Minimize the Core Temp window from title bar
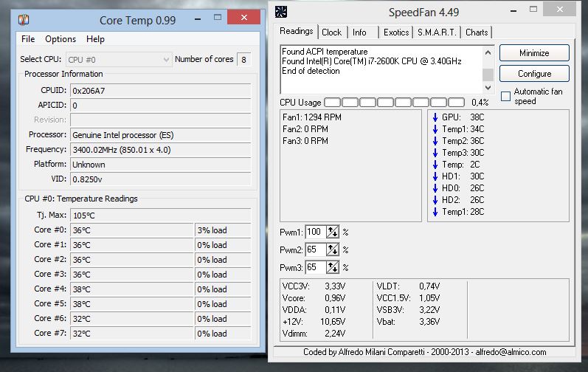Viewport: 588px width, 372px height. (x=198, y=18)
